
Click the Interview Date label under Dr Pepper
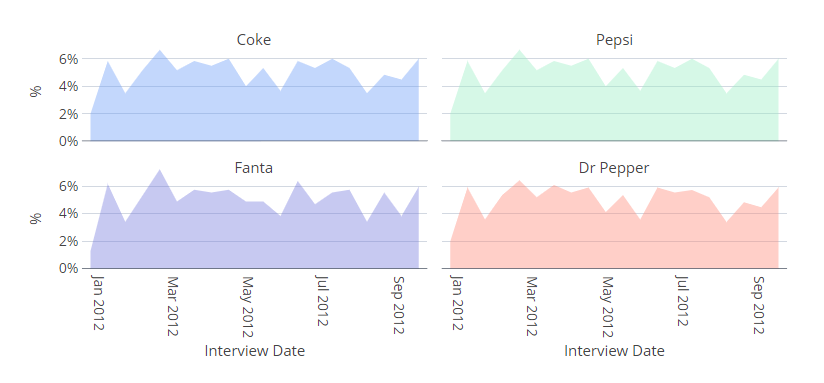pos(614,350)
